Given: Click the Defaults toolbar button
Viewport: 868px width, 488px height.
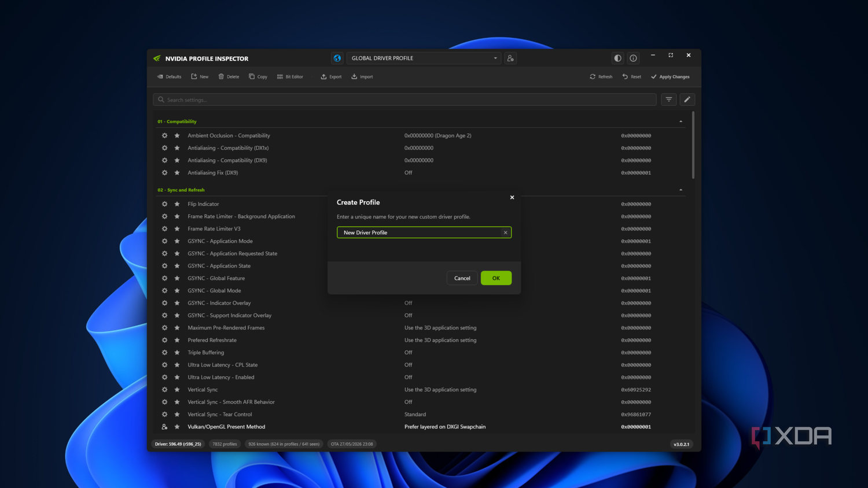Looking at the screenshot, I should pos(169,77).
